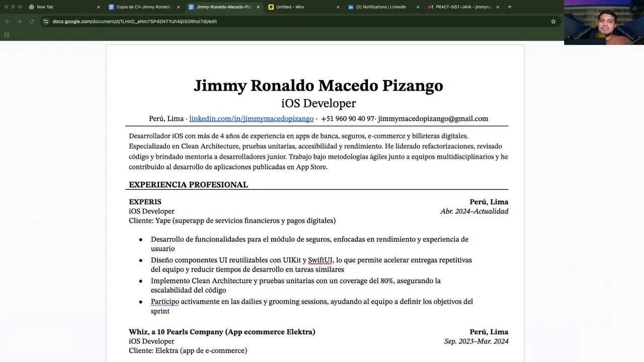Click Perú, Lima in the contact line
This screenshot has width=644, height=362.
click(x=166, y=119)
